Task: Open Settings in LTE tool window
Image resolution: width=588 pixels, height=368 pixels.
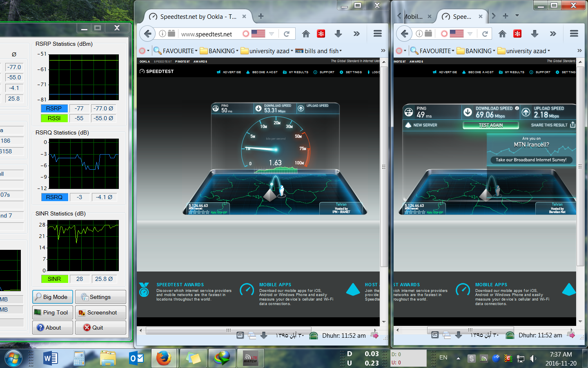Action: (100, 297)
